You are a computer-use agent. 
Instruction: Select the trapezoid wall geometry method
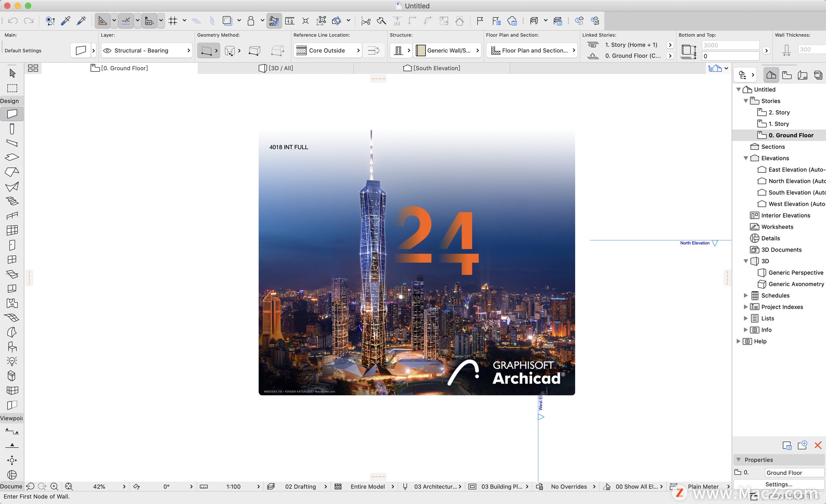point(254,50)
